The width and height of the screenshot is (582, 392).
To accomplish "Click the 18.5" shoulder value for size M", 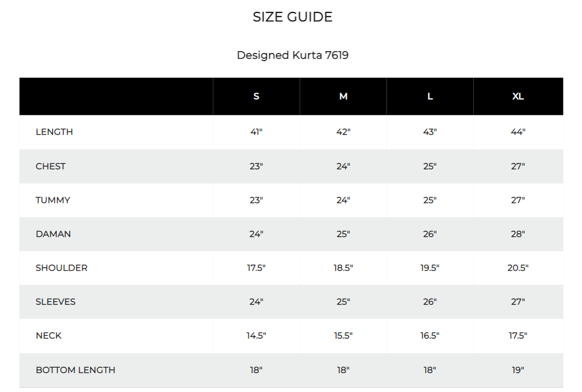I will [343, 268].
